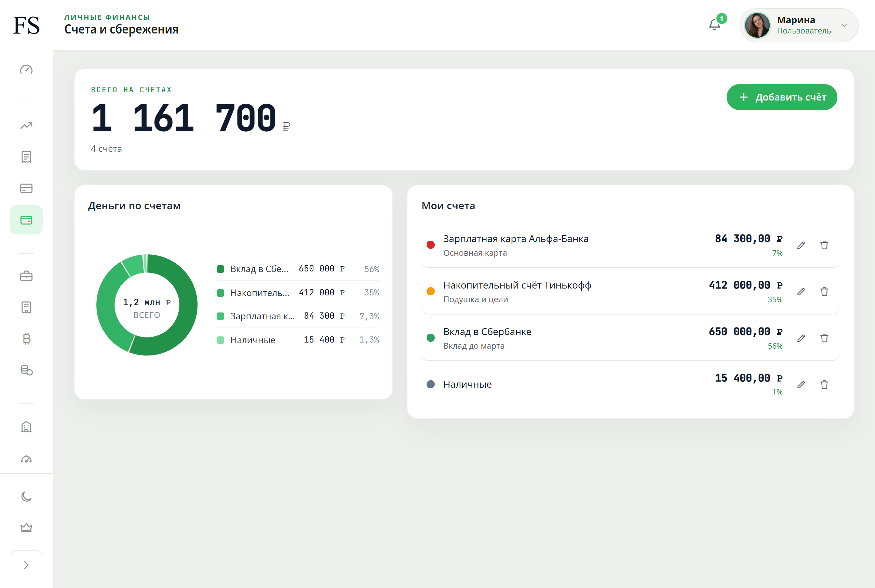Open the dashboard gauge icon in sidebar
Image resolution: width=875 pixels, height=588 pixels.
[26, 69]
